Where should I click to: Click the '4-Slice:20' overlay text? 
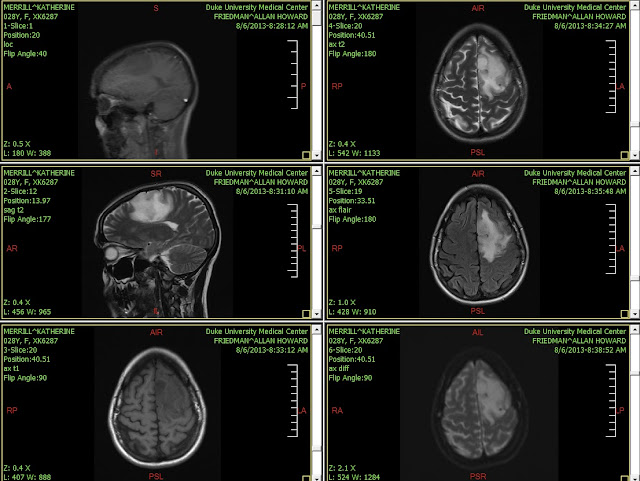tap(345, 26)
